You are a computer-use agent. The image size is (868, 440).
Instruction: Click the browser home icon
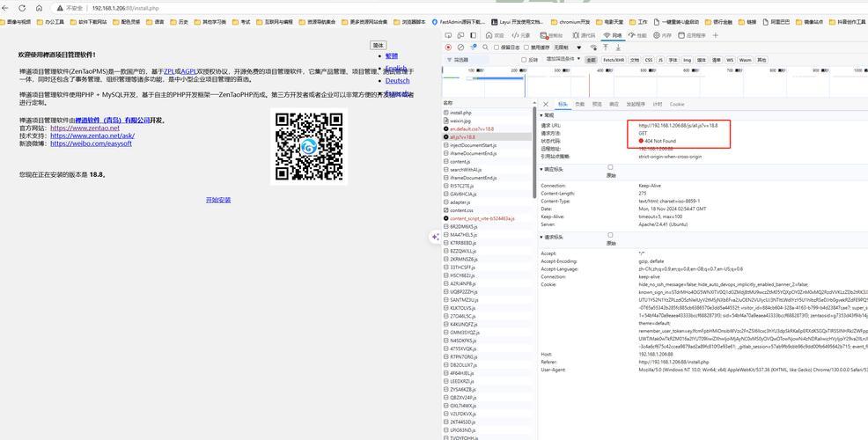[40, 8]
